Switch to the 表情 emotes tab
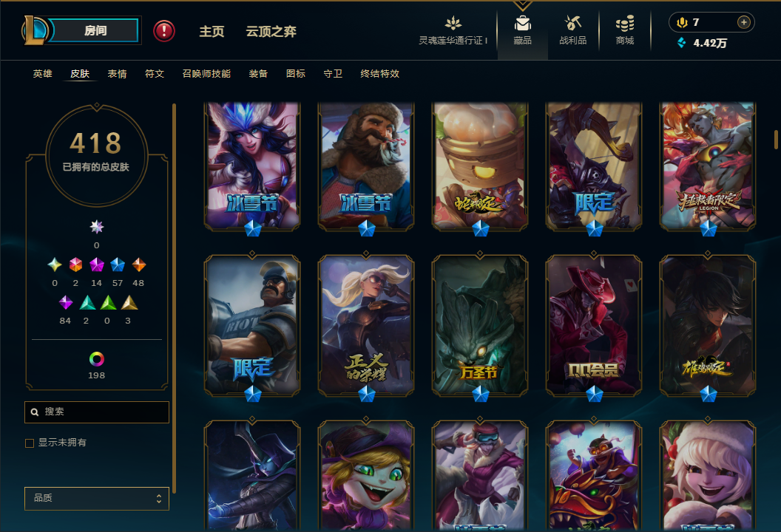Screen dimensions: 781x532 pyautogui.click(x=117, y=74)
